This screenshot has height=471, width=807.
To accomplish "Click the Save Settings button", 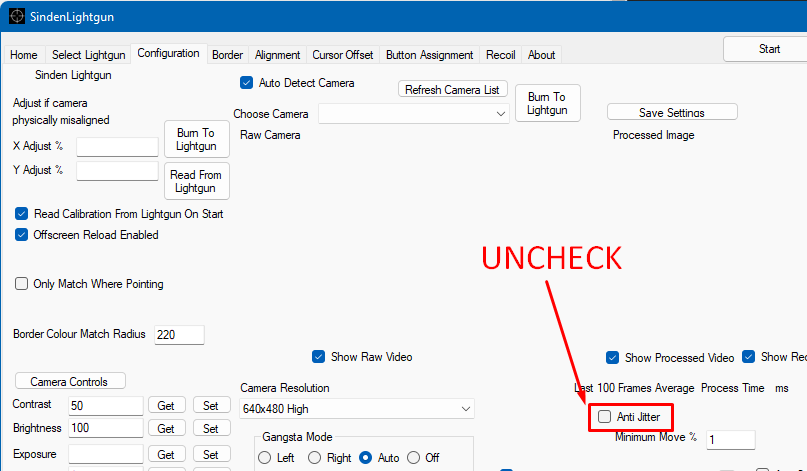I will (x=672, y=112).
